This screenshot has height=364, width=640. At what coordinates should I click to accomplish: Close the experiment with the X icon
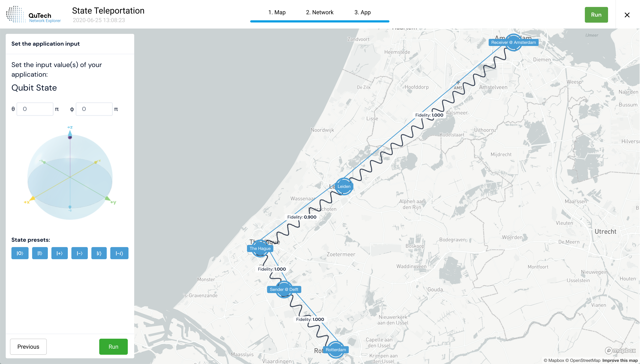(x=627, y=15)
